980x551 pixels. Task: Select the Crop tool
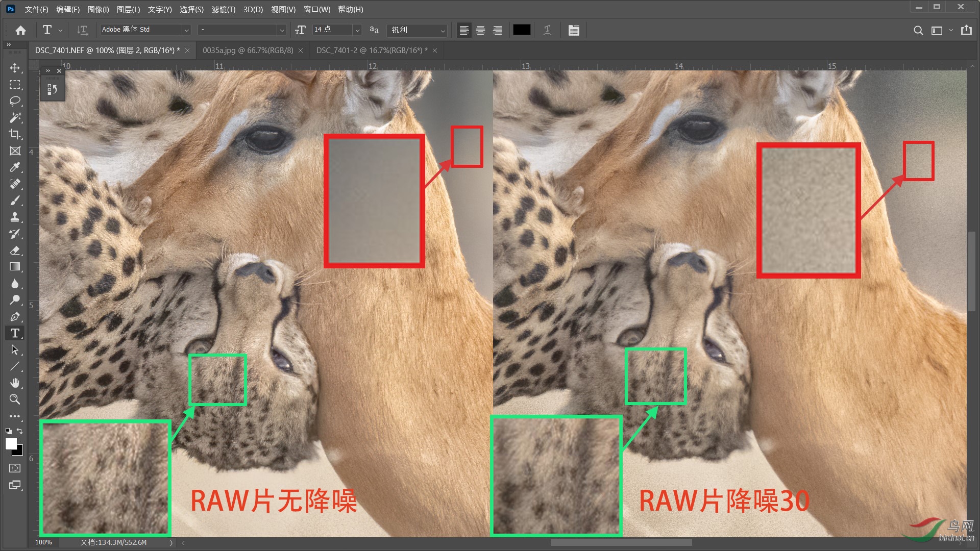pyautogui.click(x=15, y=134)
